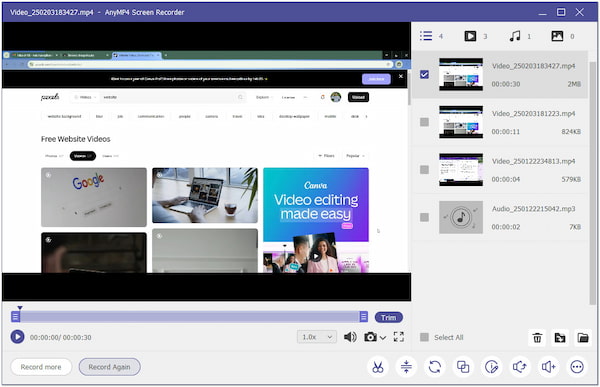Take a snapshot with the camera icon

(370, 337)
